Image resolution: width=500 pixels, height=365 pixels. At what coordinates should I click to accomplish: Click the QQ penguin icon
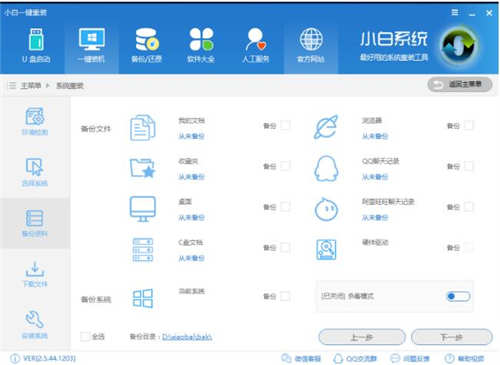coord(326,168)
